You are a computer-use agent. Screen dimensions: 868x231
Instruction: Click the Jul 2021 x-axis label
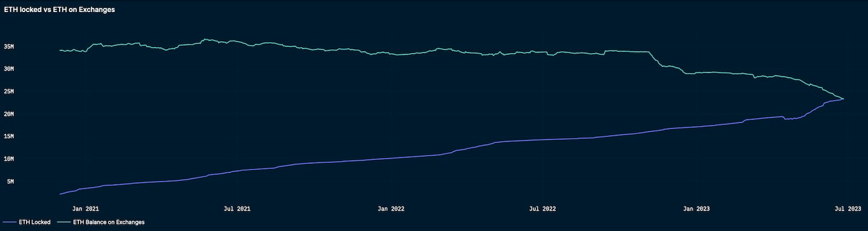237,209
